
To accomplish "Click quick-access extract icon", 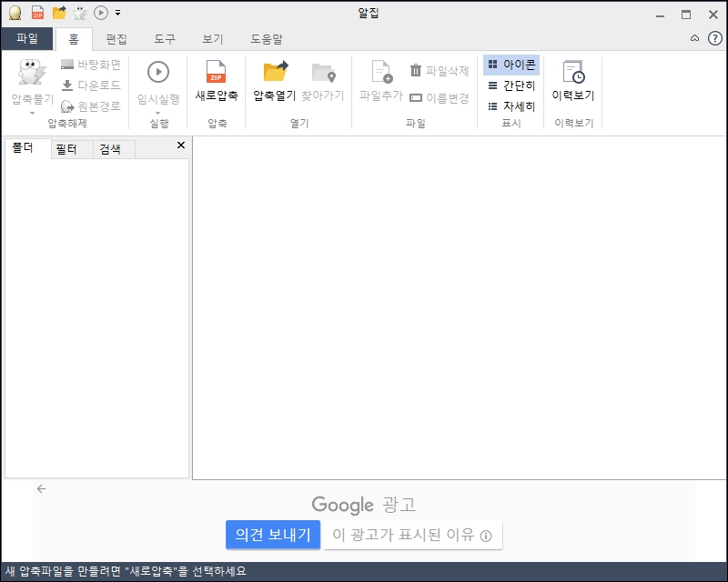I will 80,13.
